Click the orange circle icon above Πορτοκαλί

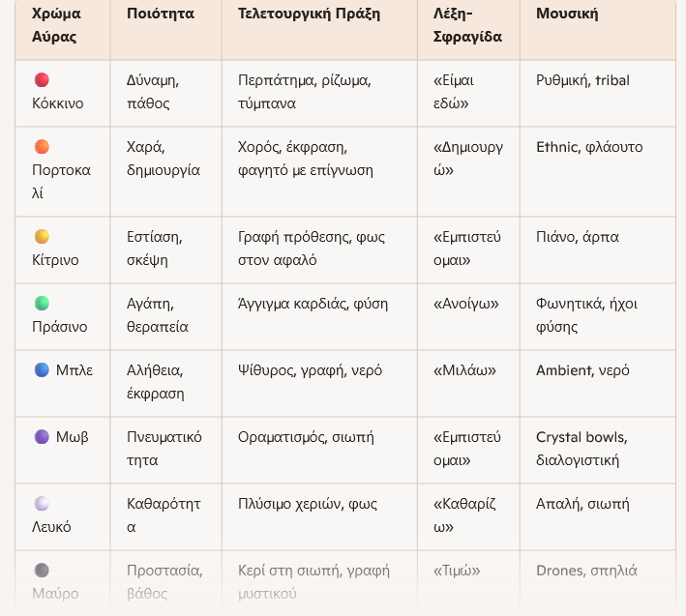point(42,147)
